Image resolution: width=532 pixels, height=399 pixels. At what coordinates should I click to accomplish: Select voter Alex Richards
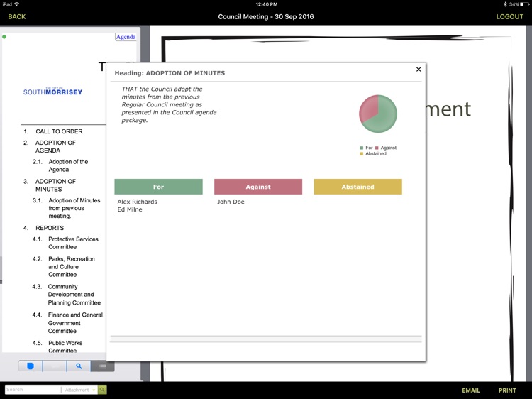click(x=138, y=202)
